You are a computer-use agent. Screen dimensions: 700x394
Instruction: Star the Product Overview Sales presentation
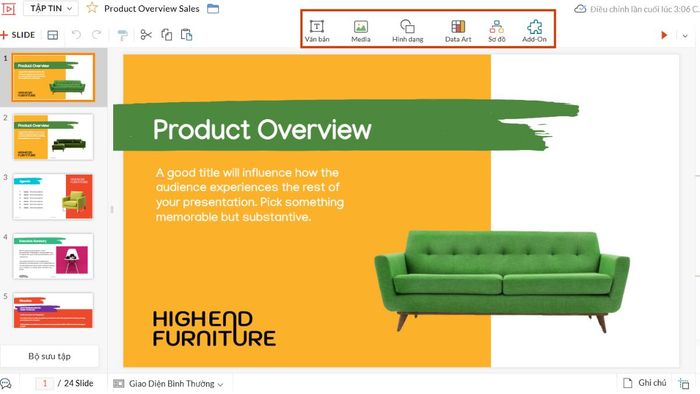(92, 8)
